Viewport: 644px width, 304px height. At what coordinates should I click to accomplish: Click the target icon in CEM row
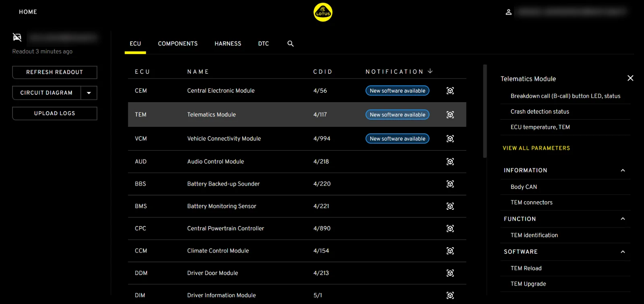(x=450, y=91)
